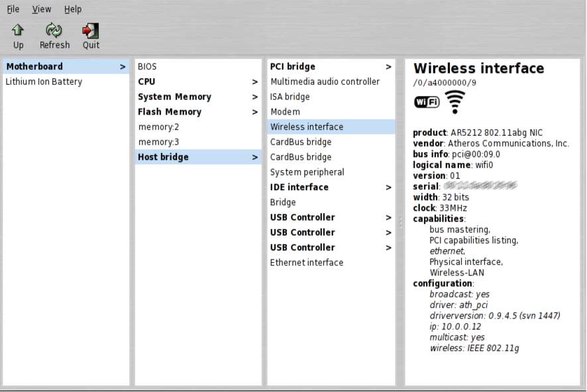This screenshot has height=392, width=587.
Task: Select Multimedia audio controller item
Action: click(x=325, y=82)
